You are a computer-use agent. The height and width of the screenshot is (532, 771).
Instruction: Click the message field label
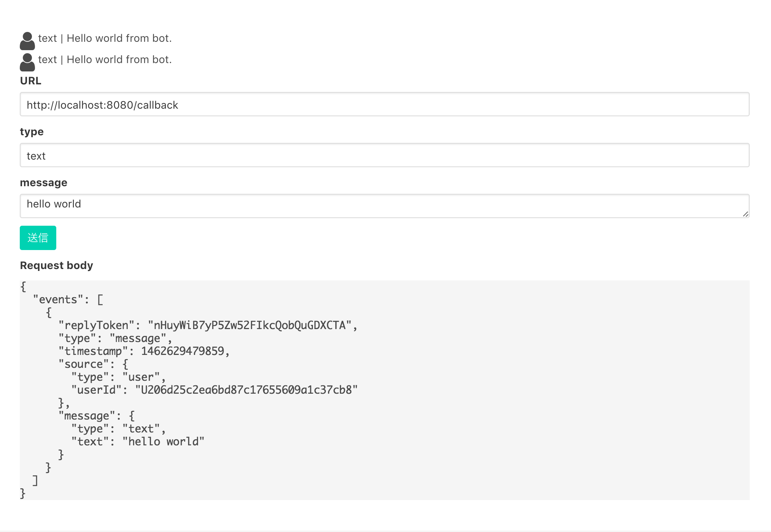pos(43,183)
